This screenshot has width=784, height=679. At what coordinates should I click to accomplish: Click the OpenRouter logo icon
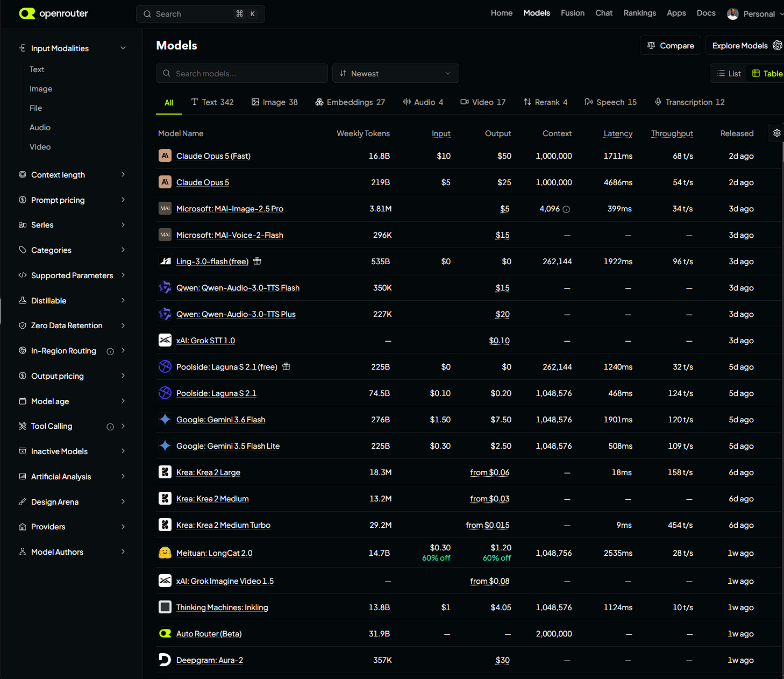(x=27, y=13)
